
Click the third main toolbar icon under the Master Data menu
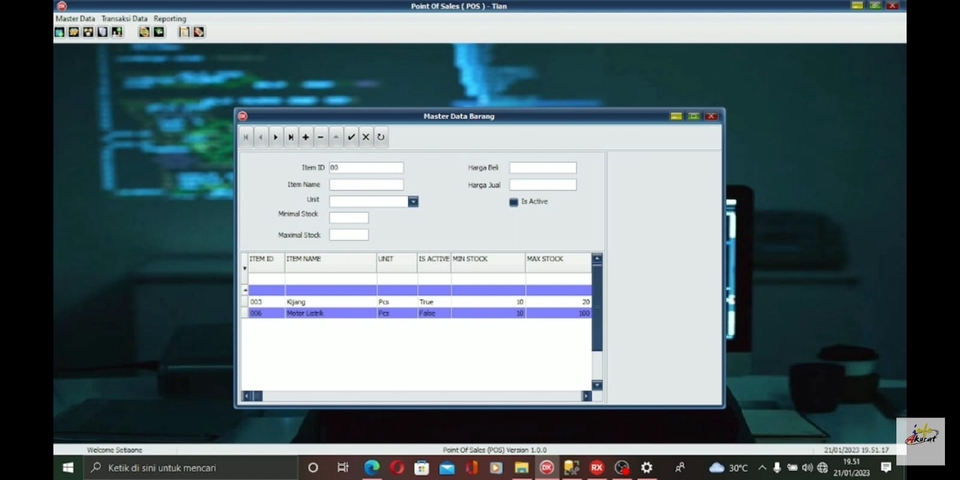pyautogui.click(x=88, y=32)
